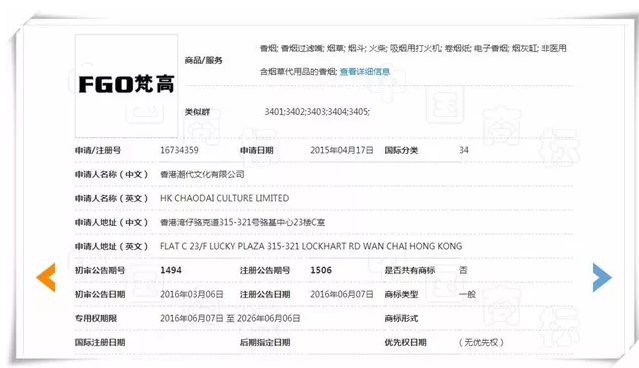639x368 pixels.
Task: Select application date 2015年04月17日
Action: pyautogui.click(x=342, y=150)
